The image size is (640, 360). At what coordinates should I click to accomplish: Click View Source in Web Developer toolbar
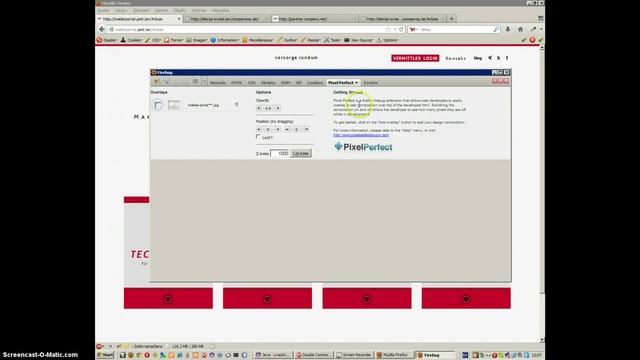click(359, 40)
